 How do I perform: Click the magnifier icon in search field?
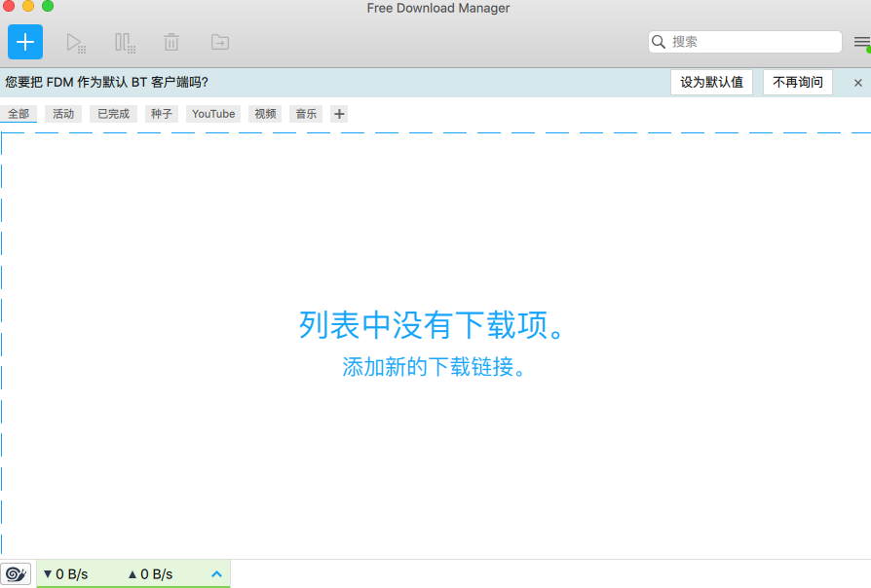pyautogui.click(x=659, y=42)
